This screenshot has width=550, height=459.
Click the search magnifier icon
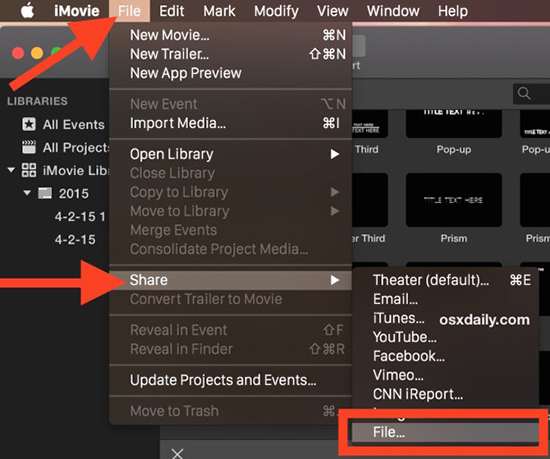pos(524,93)
